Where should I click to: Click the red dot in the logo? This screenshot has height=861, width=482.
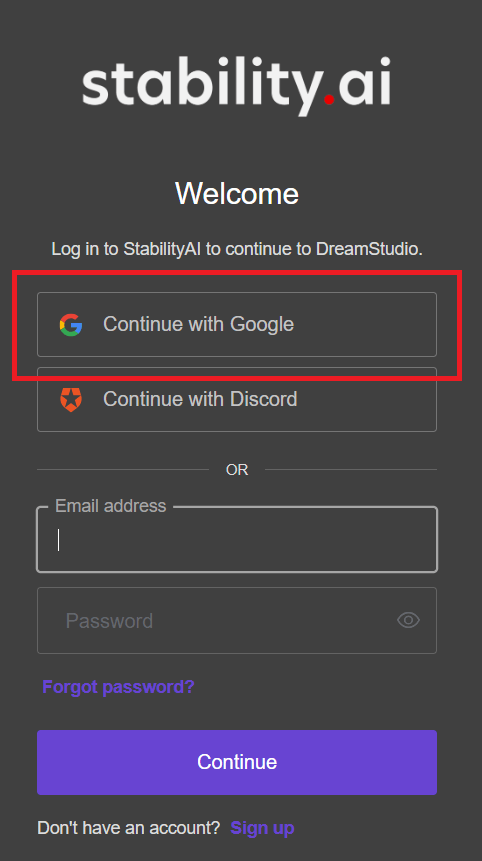[x=329, y=99]
